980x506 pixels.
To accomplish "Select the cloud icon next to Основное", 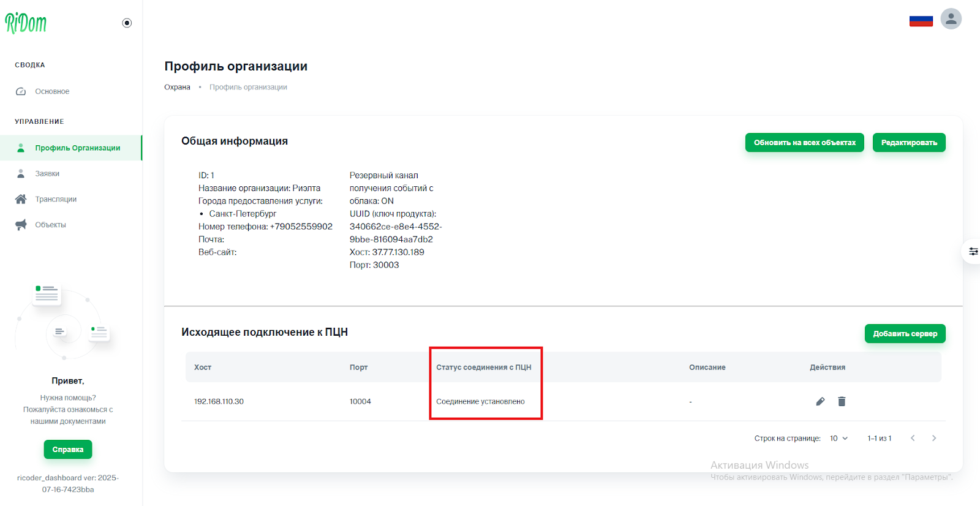I will [20, 91].
